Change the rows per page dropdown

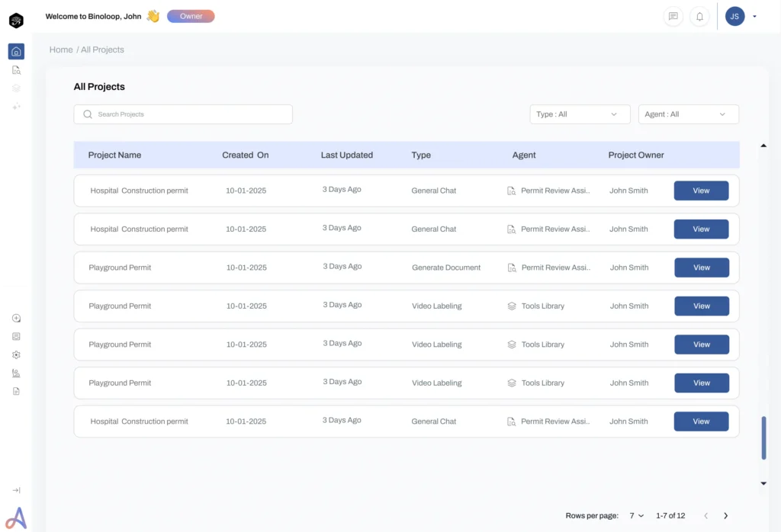(x=636, y=516)
